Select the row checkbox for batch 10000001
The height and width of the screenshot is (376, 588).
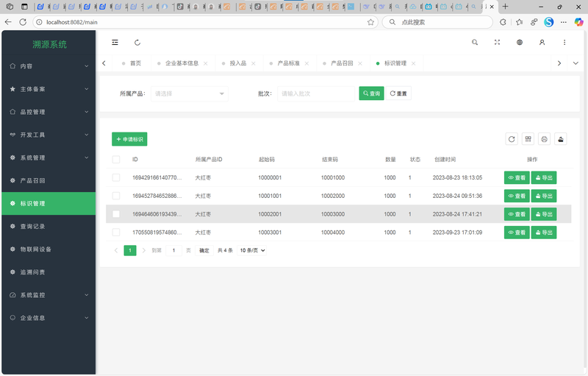tap(116, 177)
